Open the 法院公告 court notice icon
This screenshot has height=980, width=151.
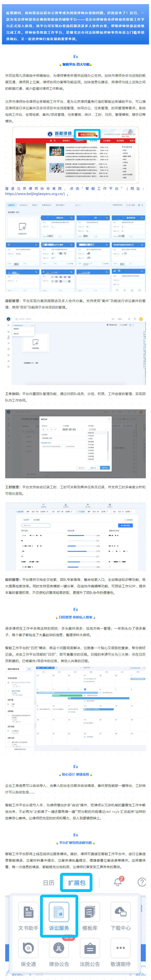(x=90, y=948)
